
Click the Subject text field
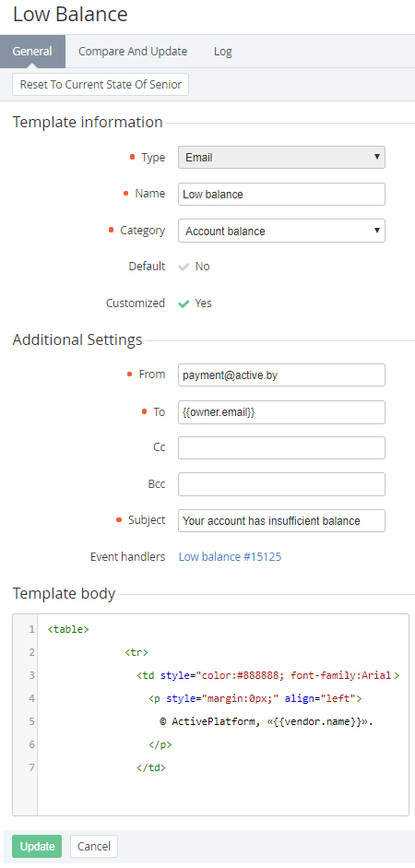tap(281, 521)
